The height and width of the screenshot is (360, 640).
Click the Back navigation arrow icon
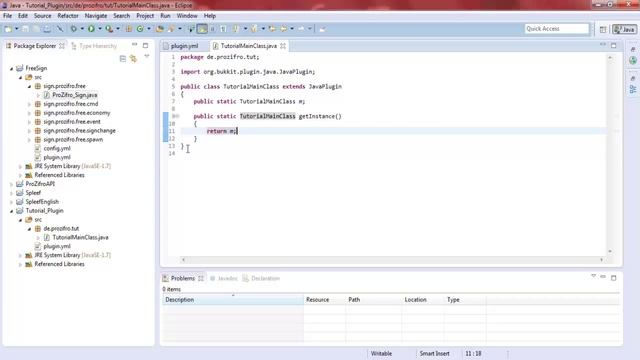click(283, 29)
